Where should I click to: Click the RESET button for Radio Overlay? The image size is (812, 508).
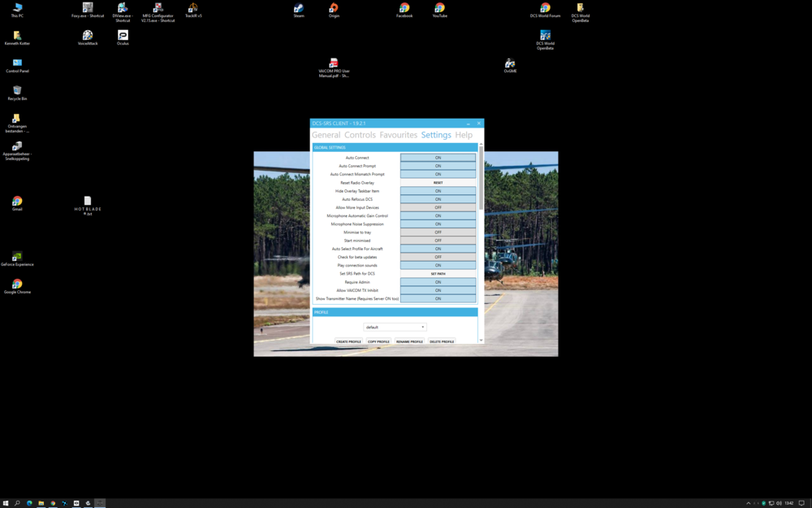(x=438, y=182)
